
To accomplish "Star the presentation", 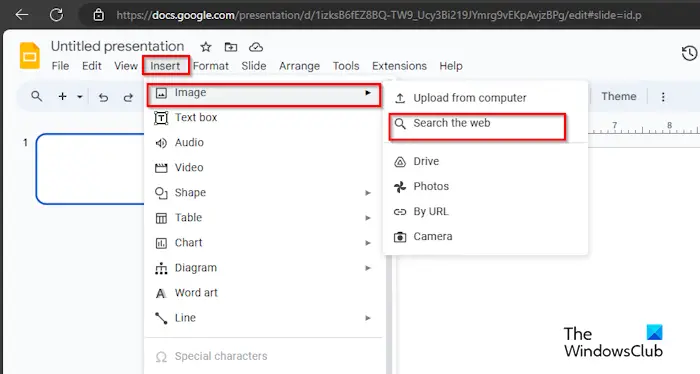I will [206, 47].
